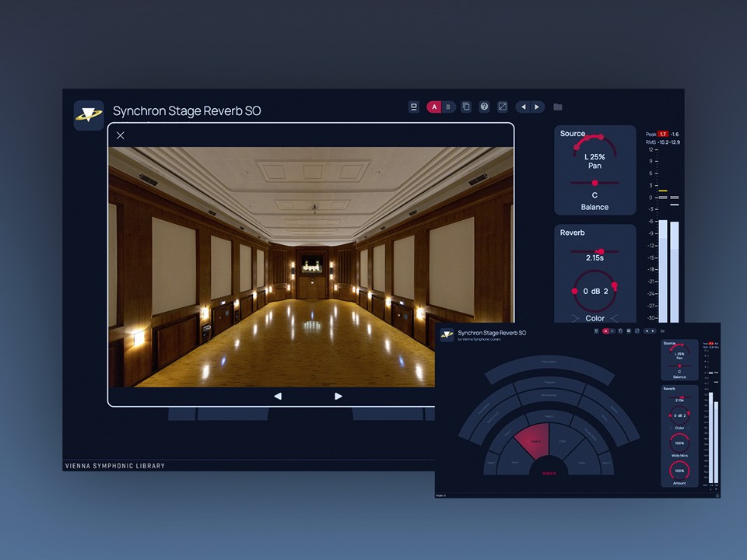Step to previous preset with the left toolbar arrow
Screen dimensions: 747x560
click(524, 107)
